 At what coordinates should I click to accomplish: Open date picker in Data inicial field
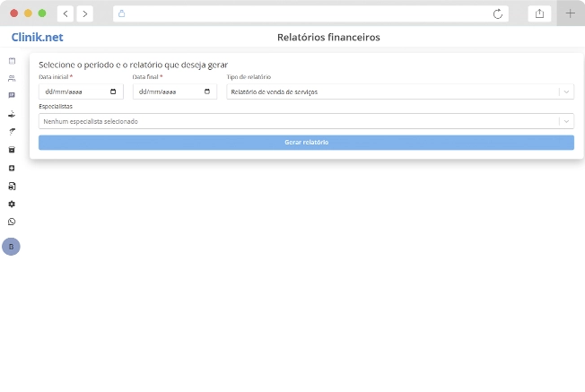point(113,91)
